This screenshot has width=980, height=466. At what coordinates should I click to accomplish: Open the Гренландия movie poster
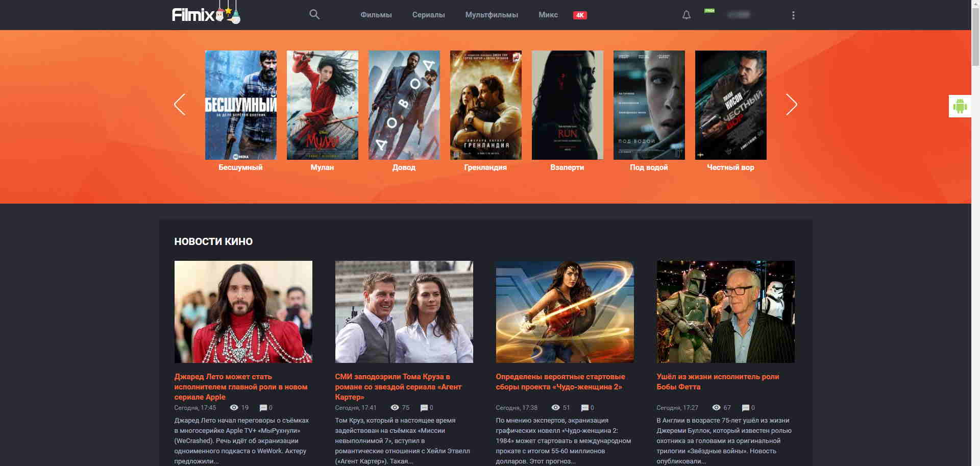coord(486,105)
